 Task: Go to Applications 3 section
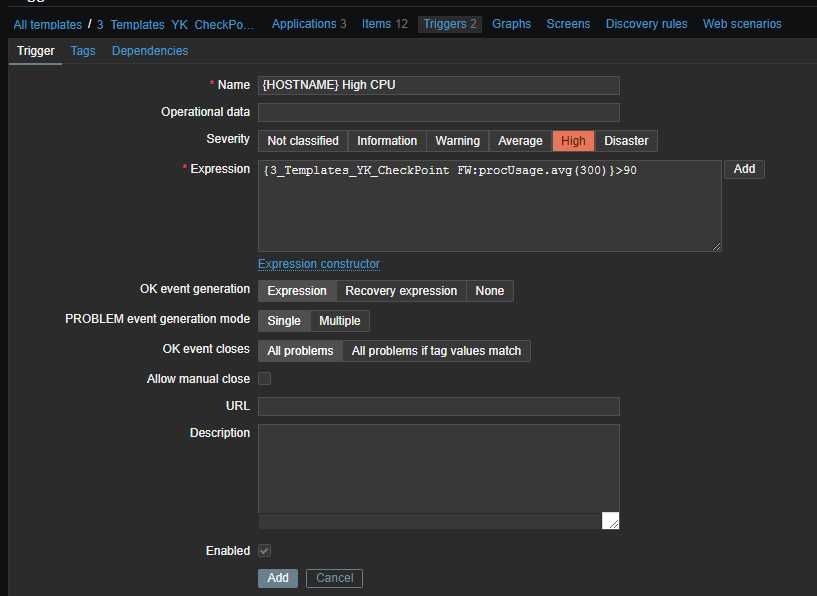(x=309, y=24)
